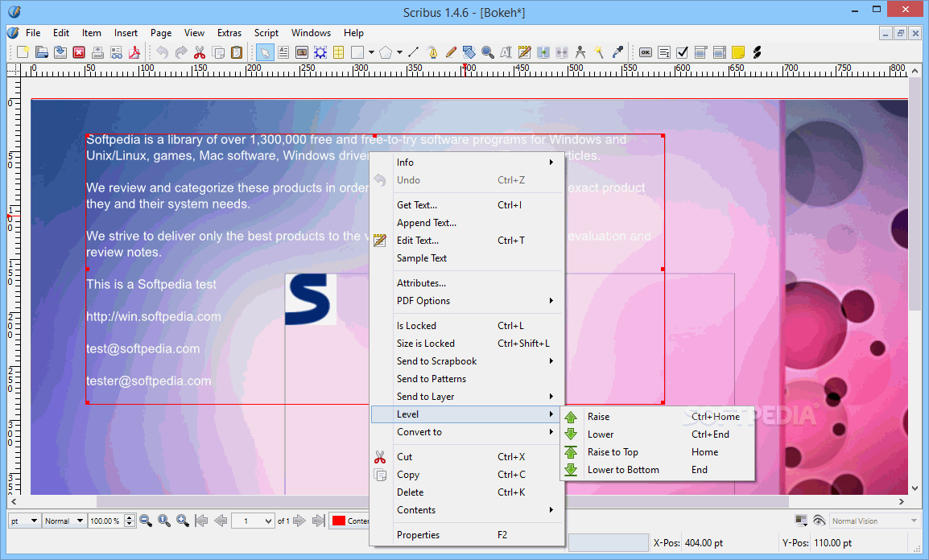Viewport: 929px width, 560px height.
Task: Click the zoom out magnifier button
Action: [x=146, y=521]
